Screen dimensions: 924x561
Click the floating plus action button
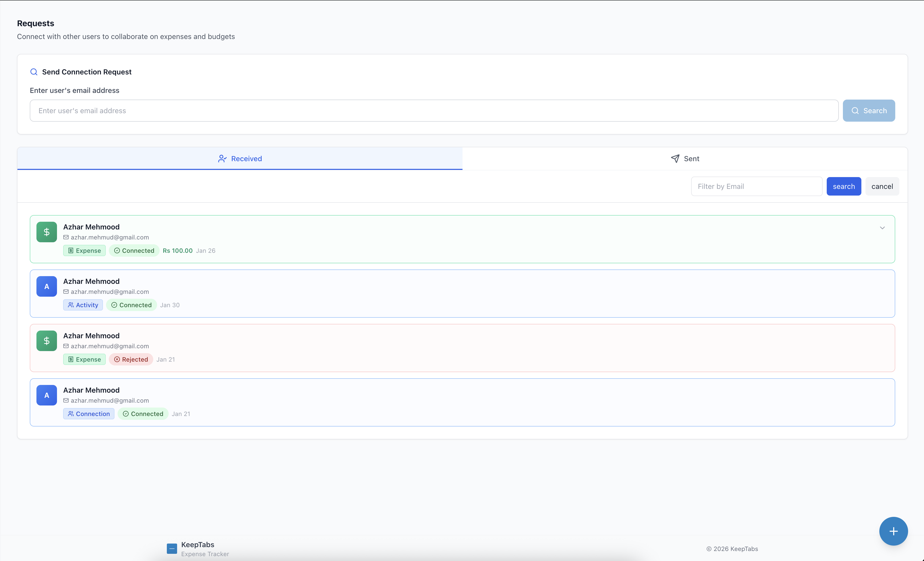pos(893,531)
